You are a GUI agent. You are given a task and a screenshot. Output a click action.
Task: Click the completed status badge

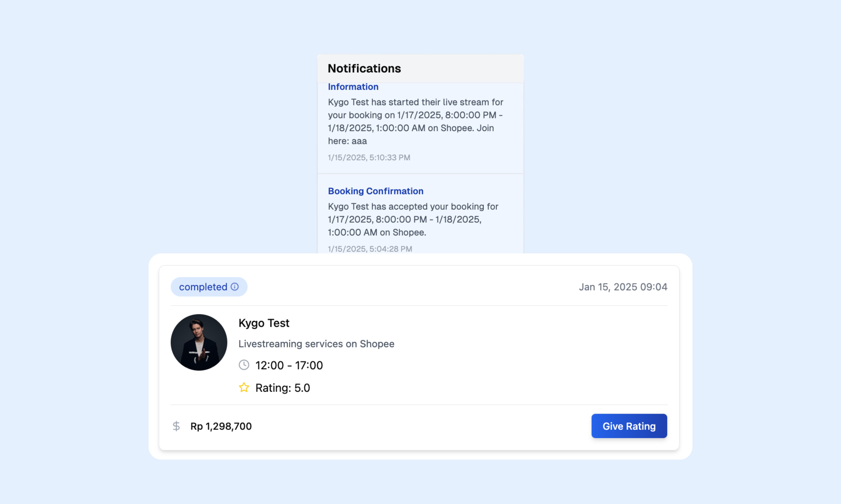[x=209, y=287]
